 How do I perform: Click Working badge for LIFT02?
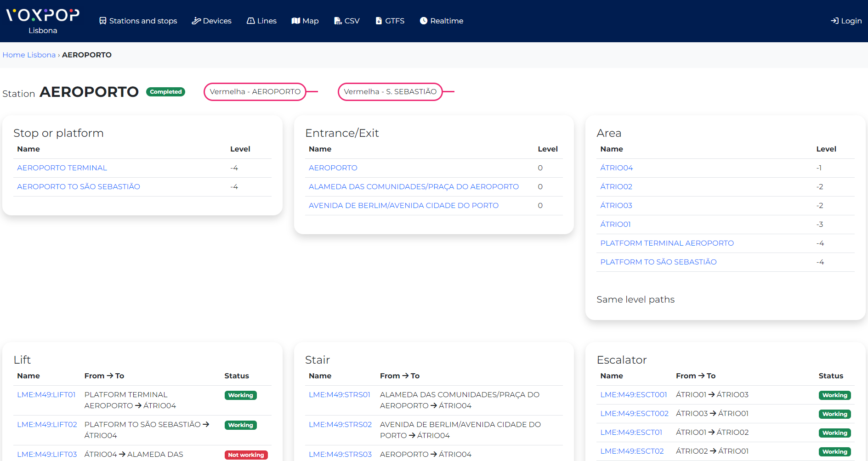pos(241,425)
